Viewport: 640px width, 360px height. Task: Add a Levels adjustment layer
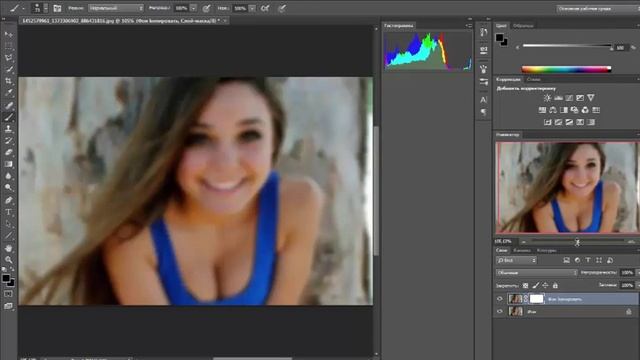pos(558,98)
